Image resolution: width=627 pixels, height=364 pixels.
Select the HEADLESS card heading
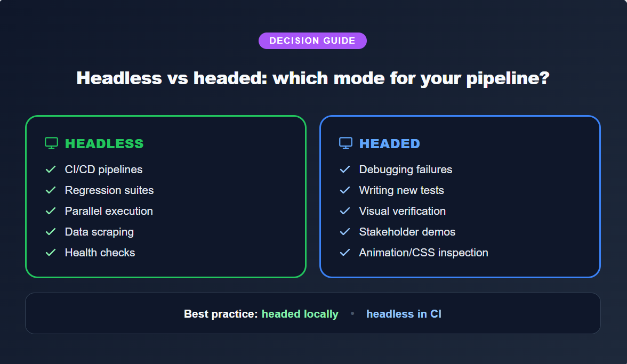(104, 144)
